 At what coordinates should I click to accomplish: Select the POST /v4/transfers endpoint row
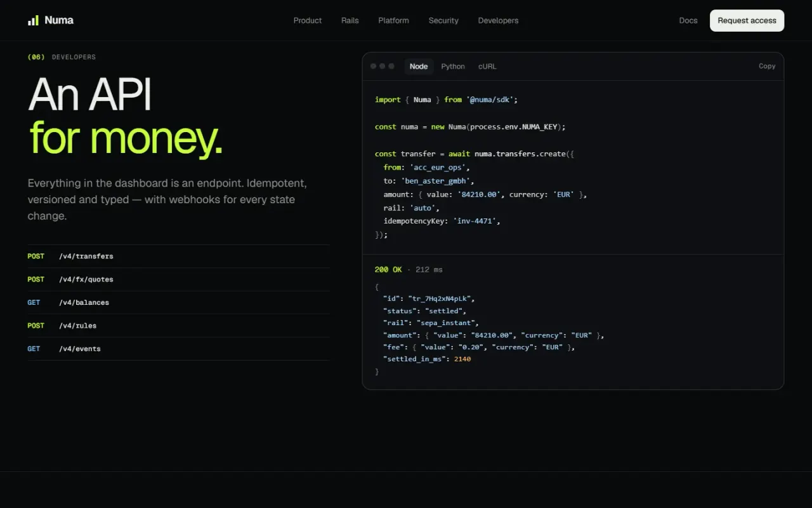178,257
